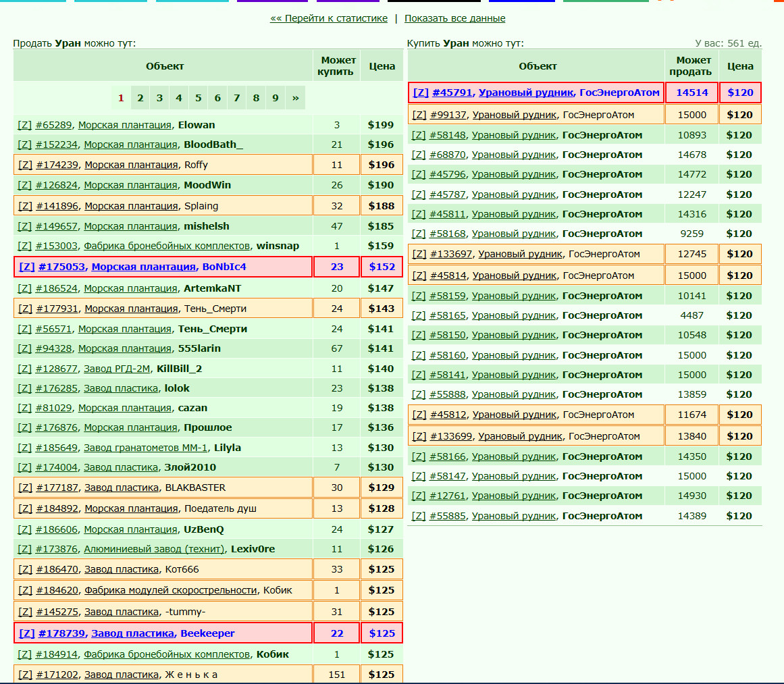Image resolution: width=784 pixels, height=684 pixels.
Task: Open mine #12761 link
Action: click(x=448, y=496)
